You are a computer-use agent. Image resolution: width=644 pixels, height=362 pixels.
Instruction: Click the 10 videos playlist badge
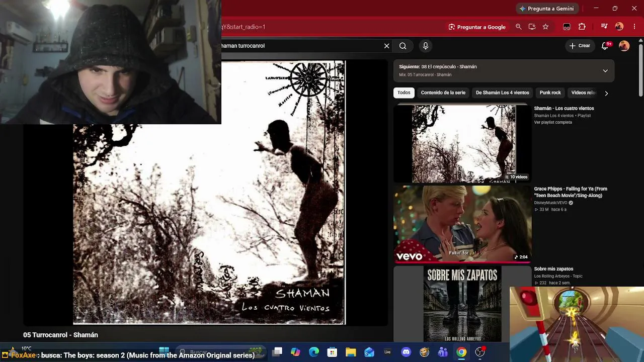point(516,177)
